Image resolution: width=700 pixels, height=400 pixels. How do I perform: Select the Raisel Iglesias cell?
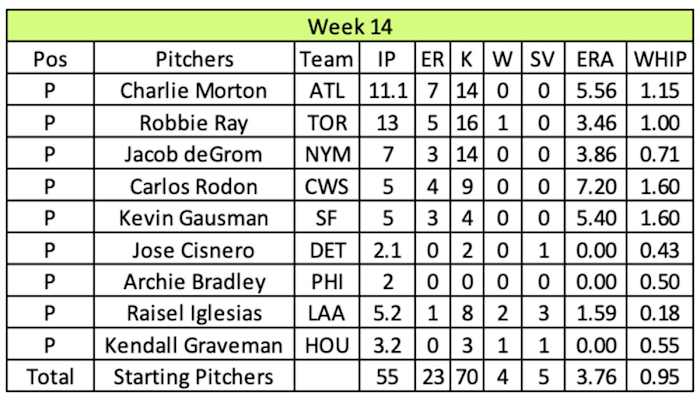click(194, 314)
